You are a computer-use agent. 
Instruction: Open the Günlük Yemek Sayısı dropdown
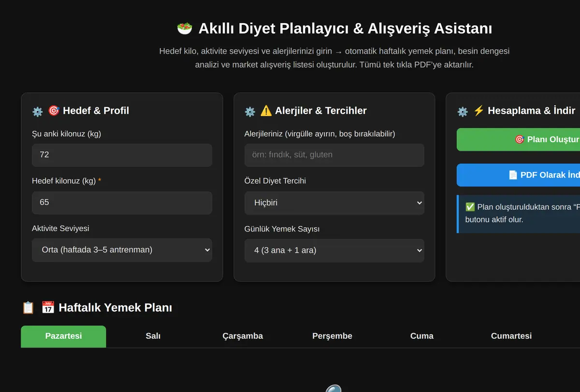334,250
